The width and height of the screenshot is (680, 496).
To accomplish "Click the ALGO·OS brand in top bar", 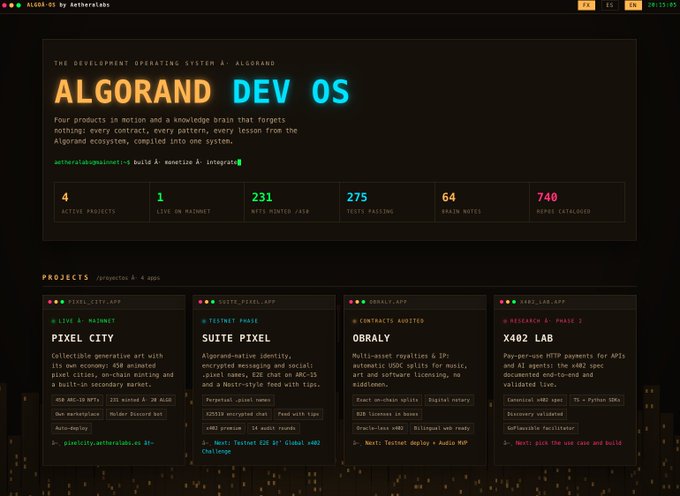I will (41, 5).
